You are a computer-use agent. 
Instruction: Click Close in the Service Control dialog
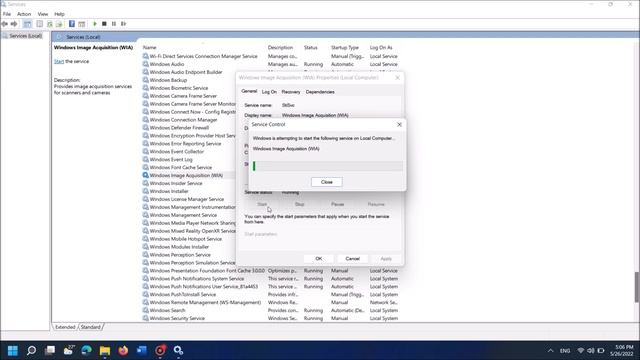327,182
